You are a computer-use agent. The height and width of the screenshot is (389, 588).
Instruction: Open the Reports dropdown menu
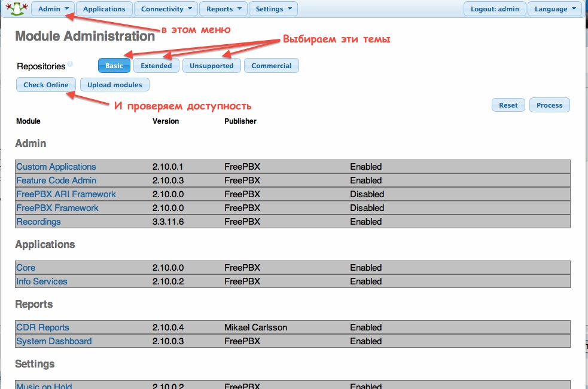(x=223, y=9)
